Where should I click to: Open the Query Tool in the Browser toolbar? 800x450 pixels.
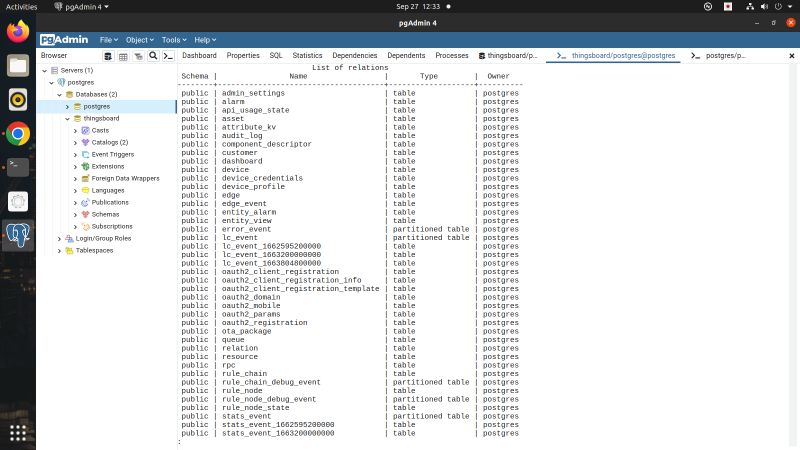pyautogui.click(x=108, y=56)
